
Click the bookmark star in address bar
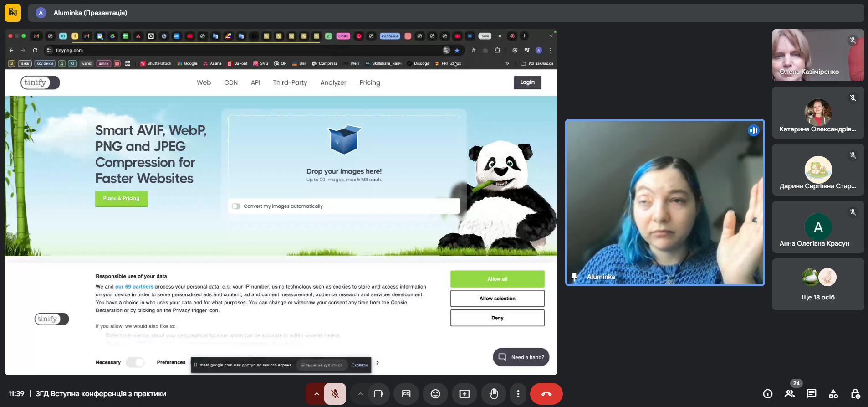click(x=457, y=51)
